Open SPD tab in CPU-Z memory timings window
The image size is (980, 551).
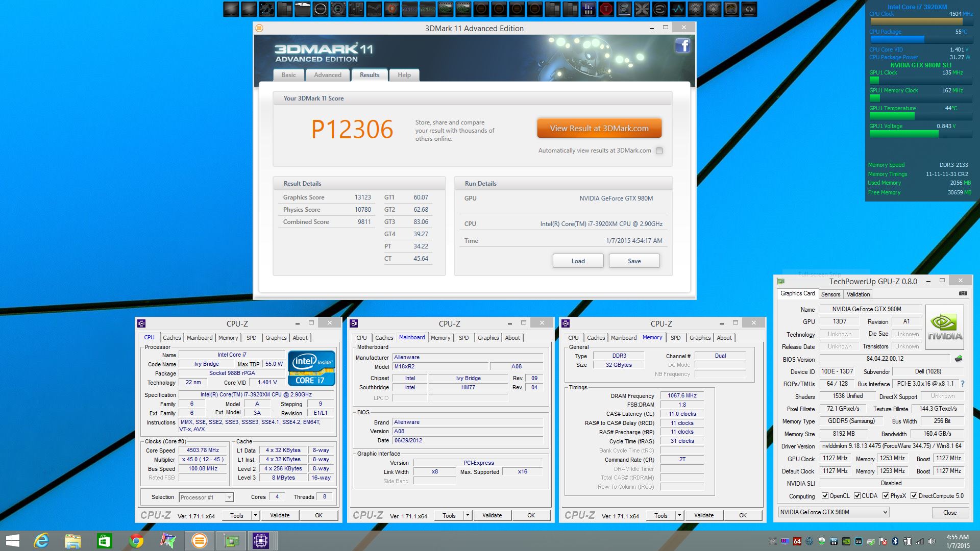coord(675,338)
